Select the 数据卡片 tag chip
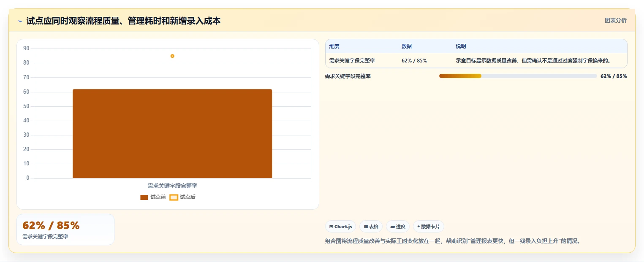This screenshot has width=644, height=262. coord(429,227)
